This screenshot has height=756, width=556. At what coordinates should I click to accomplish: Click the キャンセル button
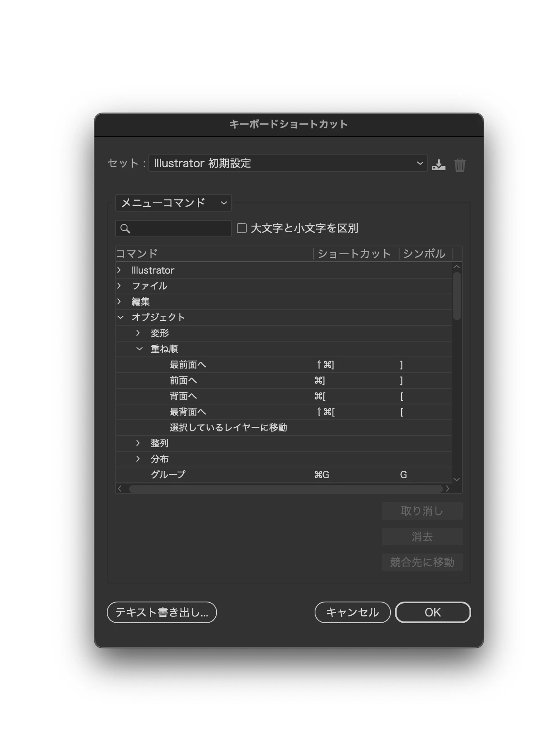click(x=352, y=612)
